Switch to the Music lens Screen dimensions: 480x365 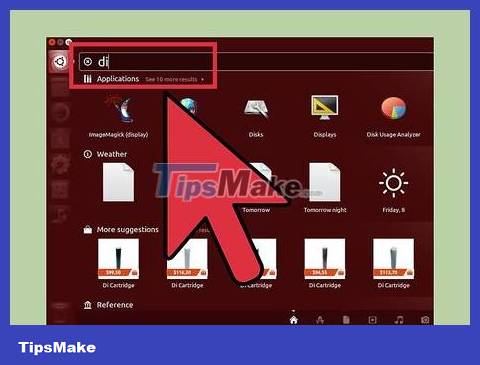[x=399, y=320]
